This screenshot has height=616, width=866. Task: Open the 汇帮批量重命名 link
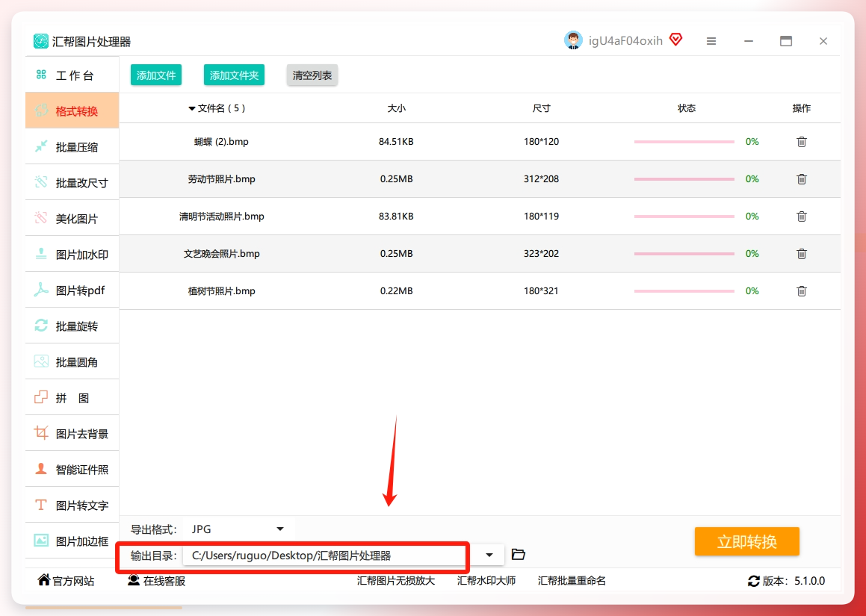pos(572,581)
